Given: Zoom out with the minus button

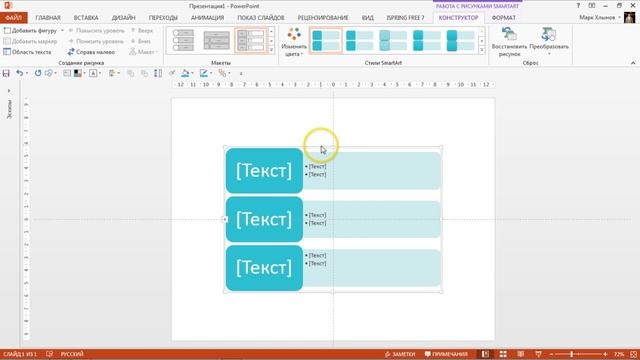Looking at the screenshot, I should (551, 354).
